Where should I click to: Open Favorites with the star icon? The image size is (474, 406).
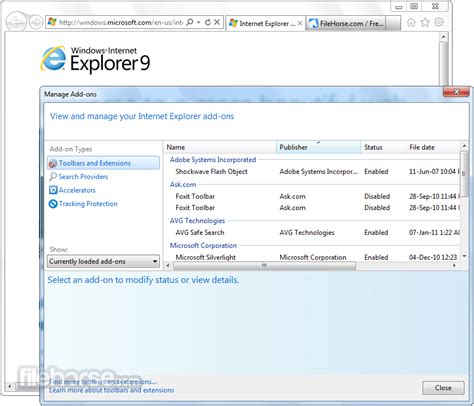(425, 22)
